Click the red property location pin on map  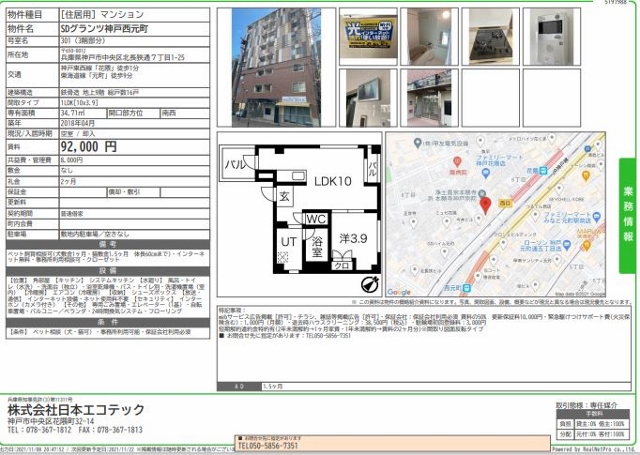pyautogui.click(x=485, y=205)
